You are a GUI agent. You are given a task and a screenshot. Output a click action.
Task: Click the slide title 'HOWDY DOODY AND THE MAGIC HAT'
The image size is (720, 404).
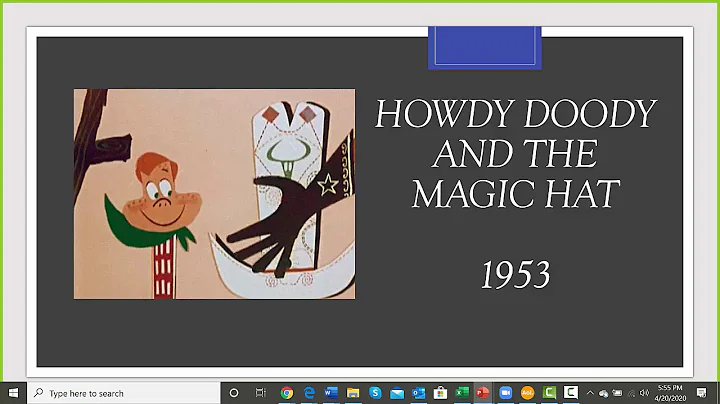[x=516, y=153]
